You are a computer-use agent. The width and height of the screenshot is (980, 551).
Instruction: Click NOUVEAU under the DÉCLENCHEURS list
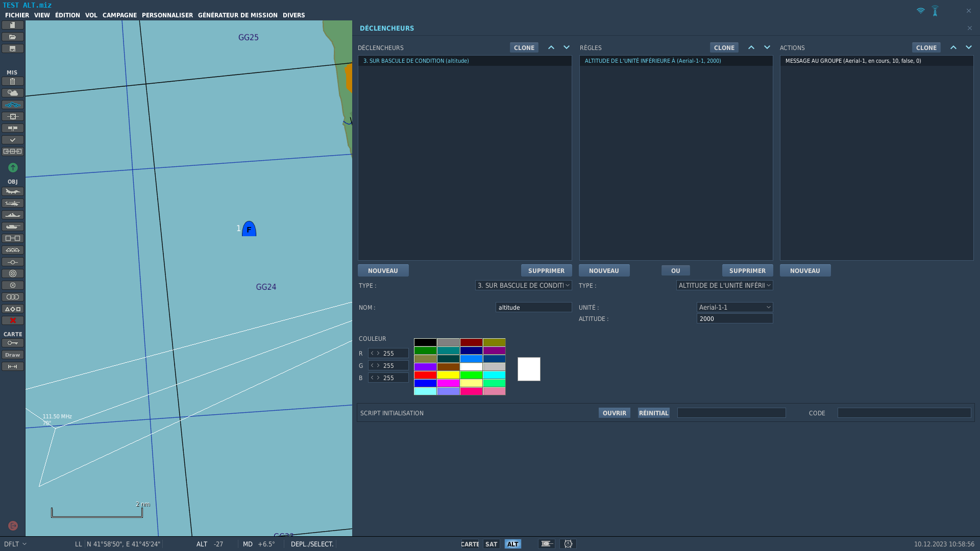tap(383, 270)
